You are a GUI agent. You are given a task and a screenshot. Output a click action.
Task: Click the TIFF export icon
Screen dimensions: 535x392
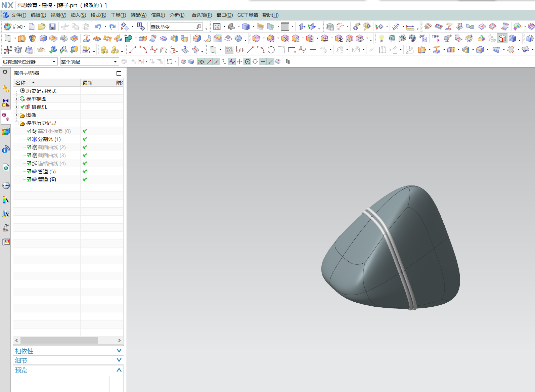point(436,38)
